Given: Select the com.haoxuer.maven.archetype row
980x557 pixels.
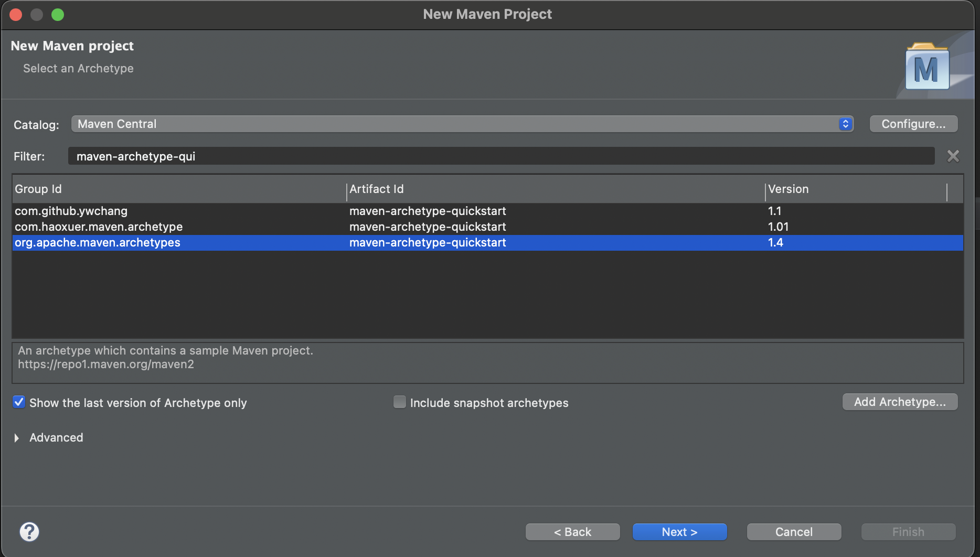Looking at the screenshot, I should (487, 227).
